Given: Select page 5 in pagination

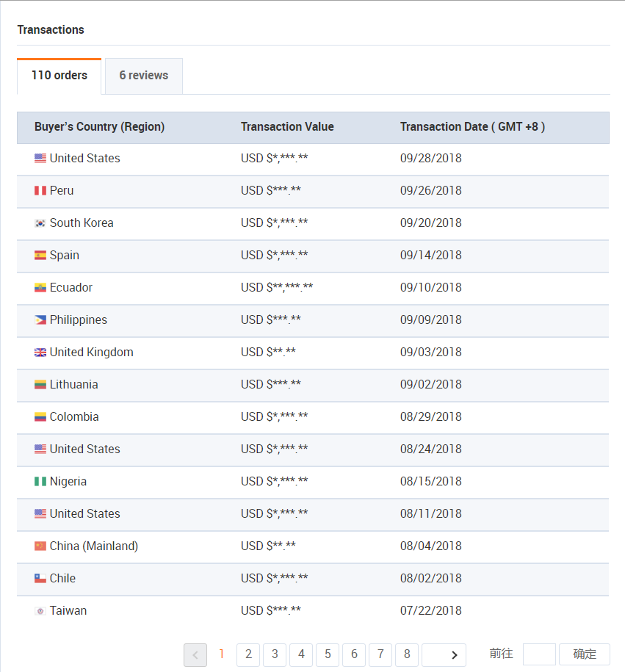Looking at the screenshot, I should click(328, 654).
